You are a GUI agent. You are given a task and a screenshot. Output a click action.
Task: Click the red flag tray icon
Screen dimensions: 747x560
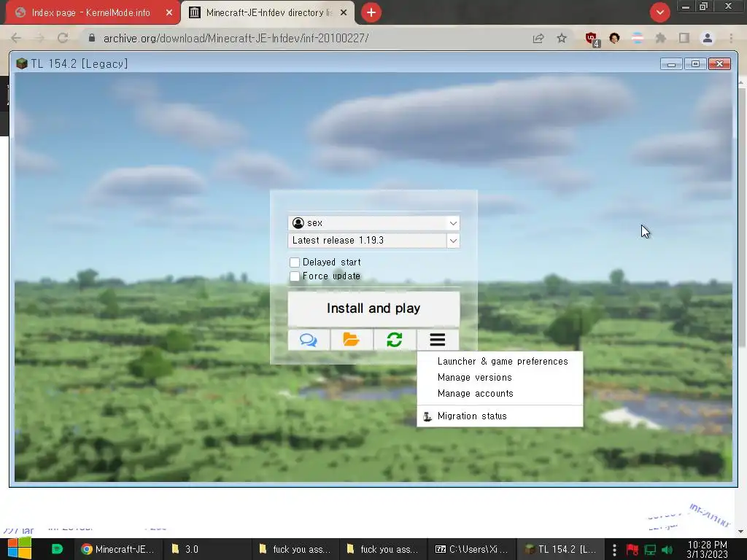(632, 550)
